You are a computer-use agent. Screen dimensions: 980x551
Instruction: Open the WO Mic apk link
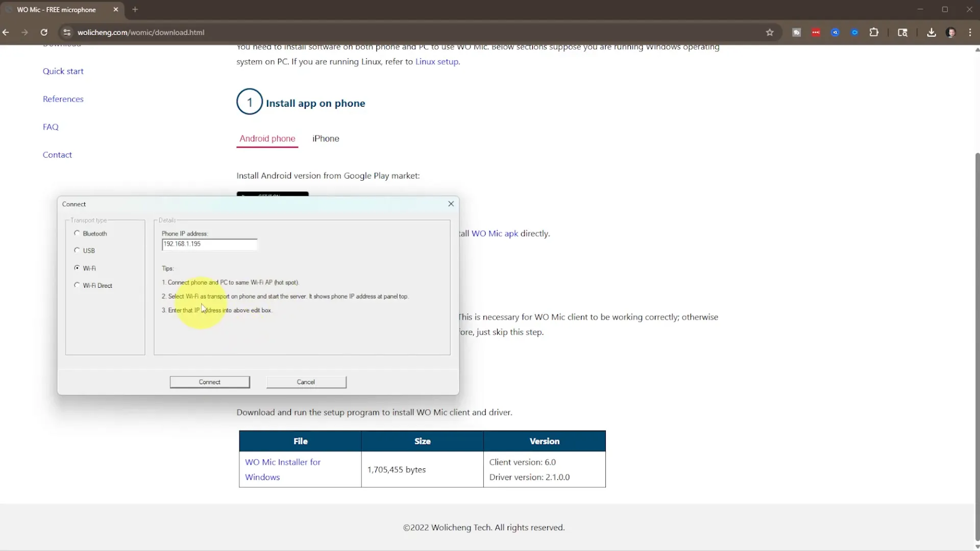click(495, 233)
